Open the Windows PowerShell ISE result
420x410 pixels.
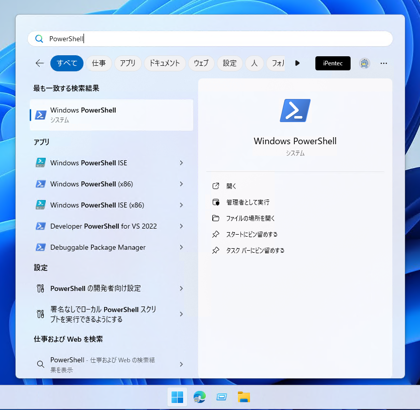(x=111, y=163)
